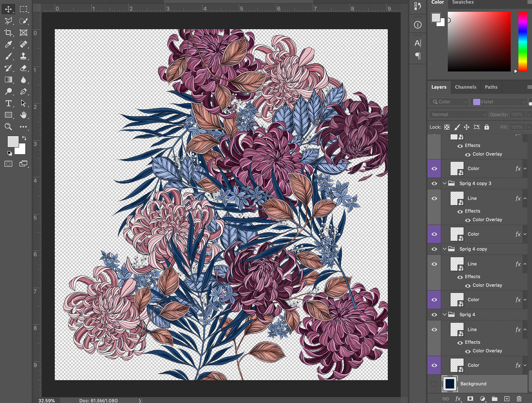Select the Hand tool
Viewport: 532px width, 403px height.
(24, 115)
